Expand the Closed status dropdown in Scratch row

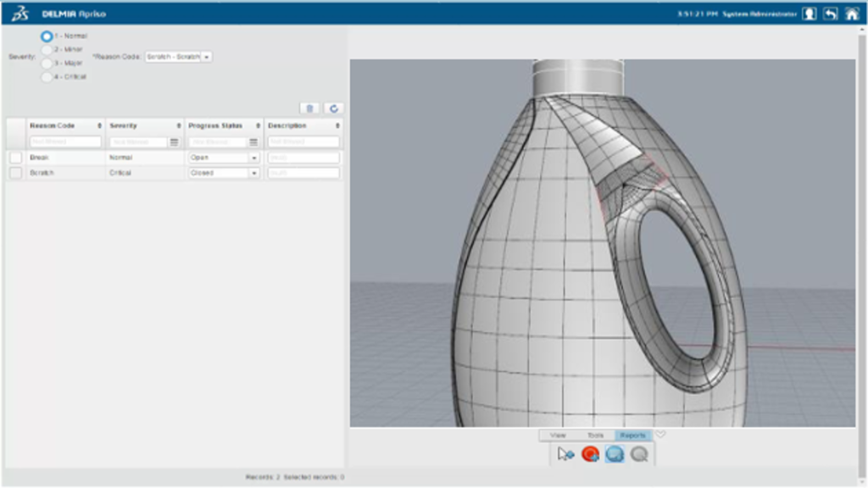click(253, 173)
